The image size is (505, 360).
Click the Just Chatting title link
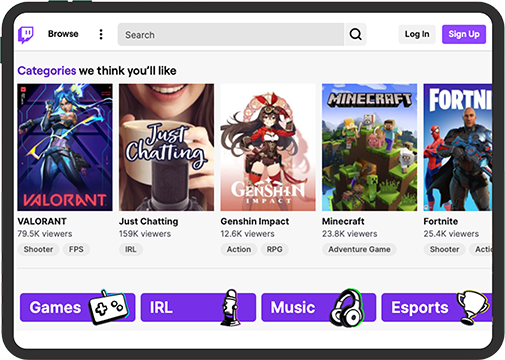tap(149, 221)
